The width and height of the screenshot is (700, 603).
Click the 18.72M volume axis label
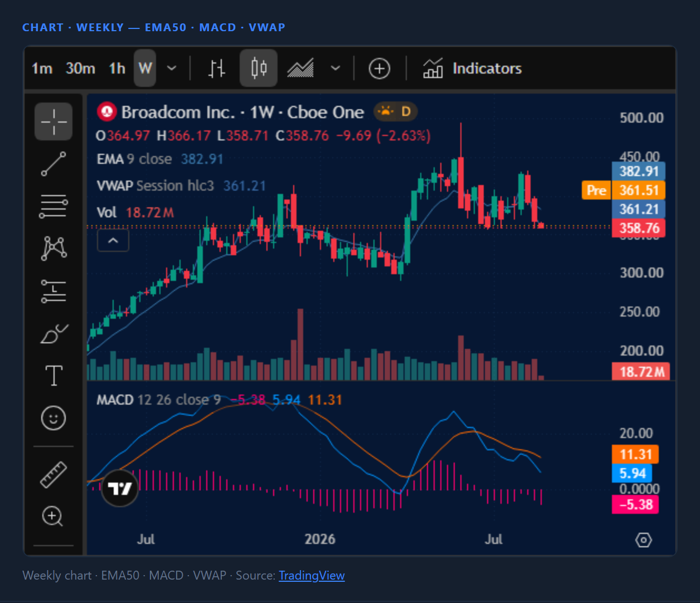click(641, 372)
